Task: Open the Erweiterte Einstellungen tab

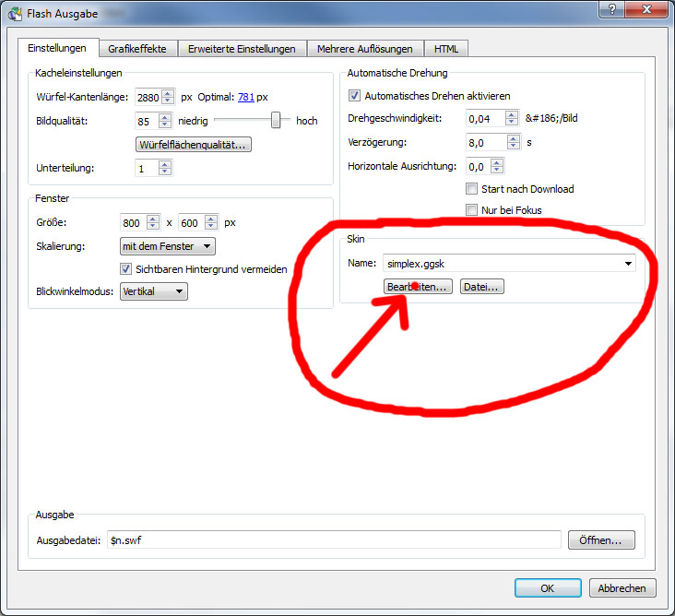Action: click(x=242, y=49)
